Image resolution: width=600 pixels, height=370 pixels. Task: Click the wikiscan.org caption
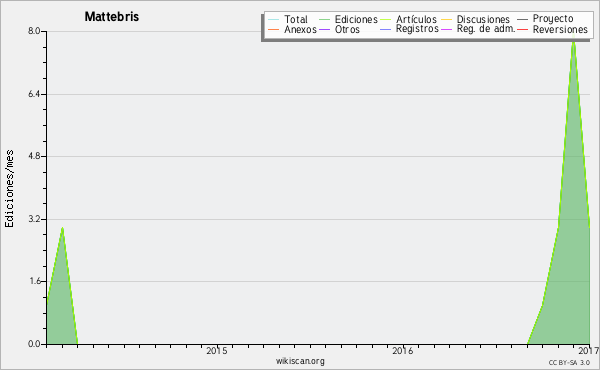pos(300,361)
